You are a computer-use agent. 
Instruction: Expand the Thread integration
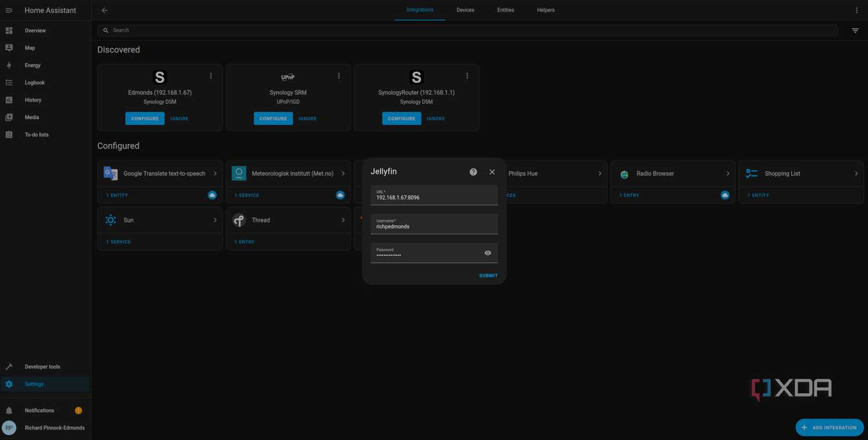[x=343, y=220]
